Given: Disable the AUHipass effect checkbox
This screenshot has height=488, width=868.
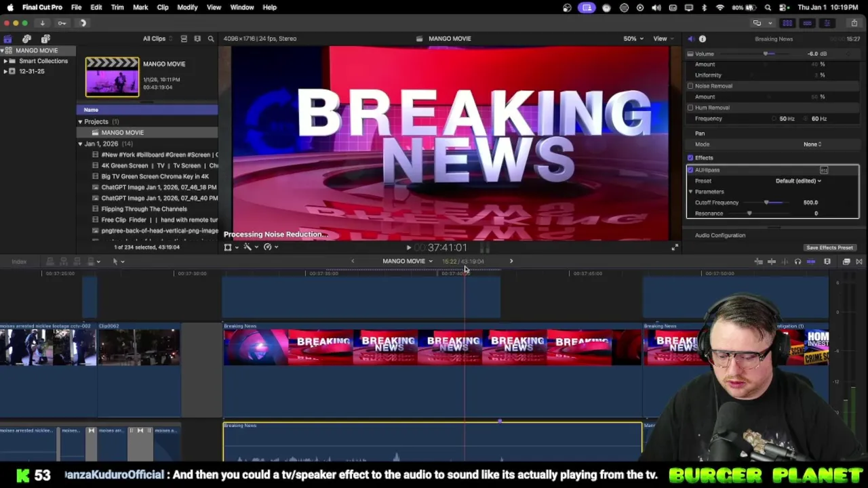Looking at the screenshot, I should pos(690,170).
